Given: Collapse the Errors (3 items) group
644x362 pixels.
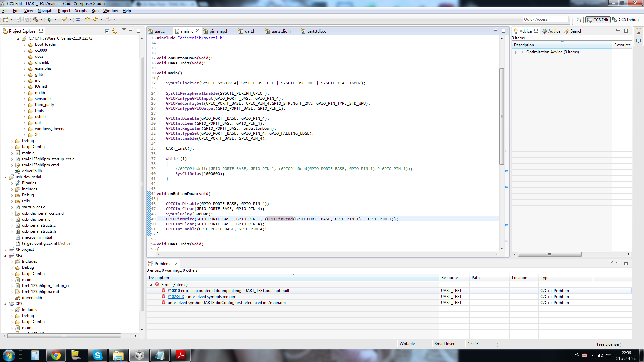Looking at the screenshot, I should point(151,285).
